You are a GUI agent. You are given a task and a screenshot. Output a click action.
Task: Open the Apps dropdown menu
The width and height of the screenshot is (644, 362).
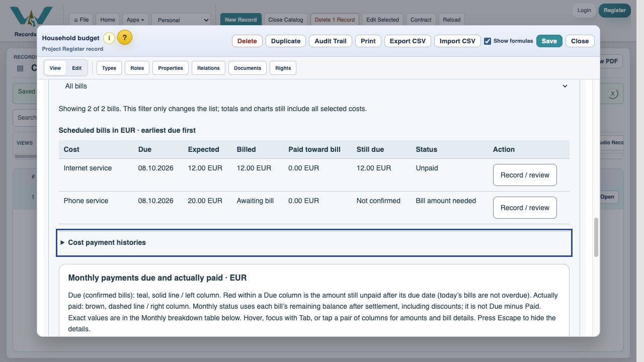135,20
